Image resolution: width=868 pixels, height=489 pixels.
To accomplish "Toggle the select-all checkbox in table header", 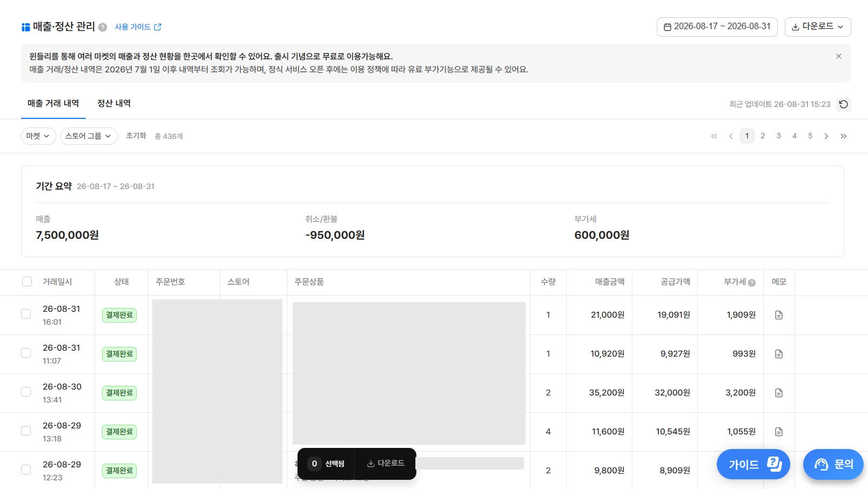I will (27, 282).
